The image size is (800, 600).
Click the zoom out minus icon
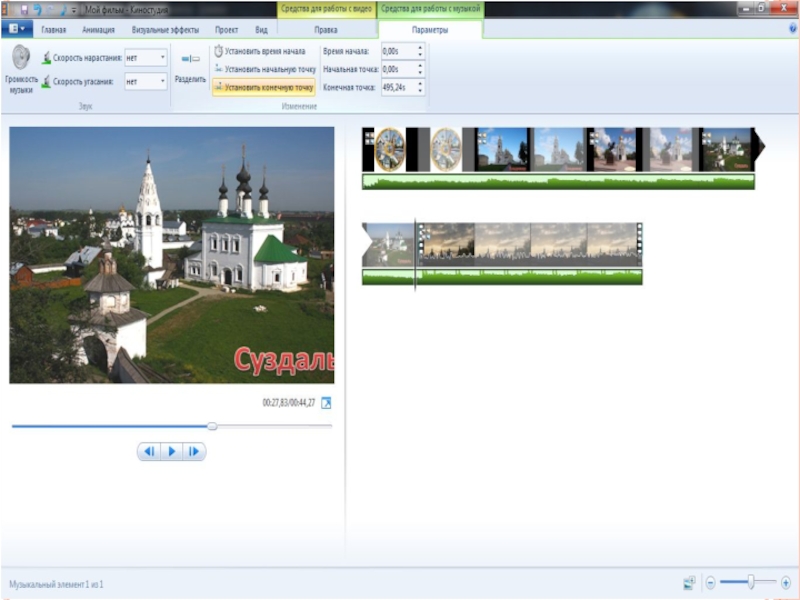(x=710, y=582)
